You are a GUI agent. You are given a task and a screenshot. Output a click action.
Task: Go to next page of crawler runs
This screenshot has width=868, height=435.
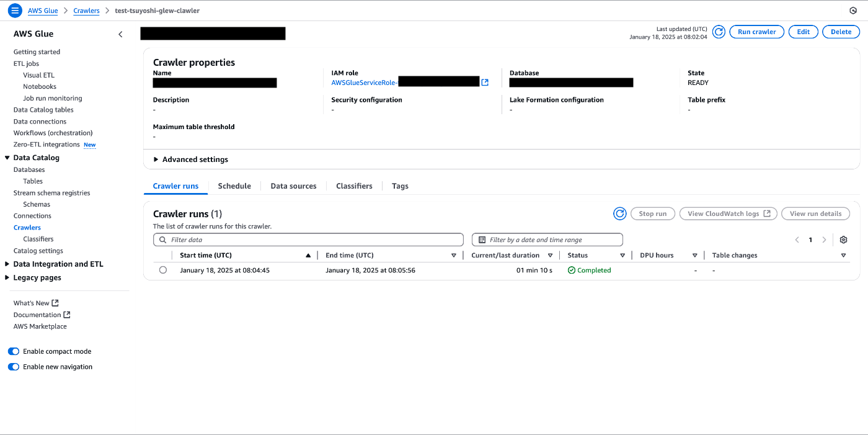tap(824, 240)
